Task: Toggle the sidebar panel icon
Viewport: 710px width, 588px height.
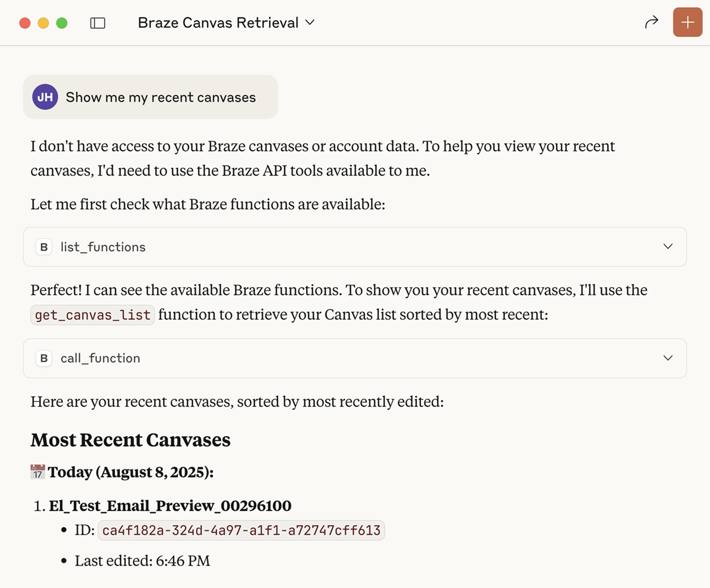Action: (x=98, y=23)
